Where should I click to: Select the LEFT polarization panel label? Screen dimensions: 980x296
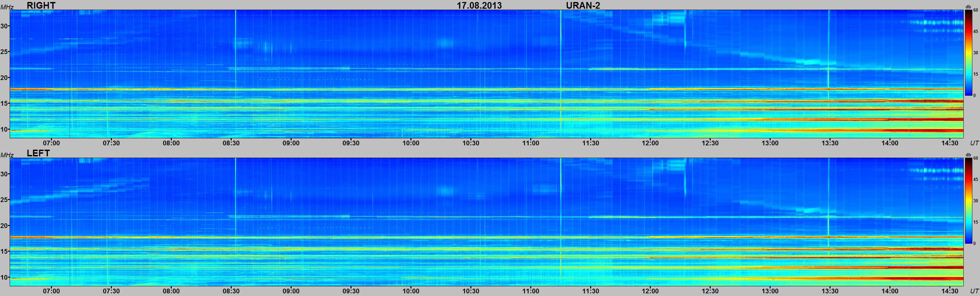click(38, 153)
